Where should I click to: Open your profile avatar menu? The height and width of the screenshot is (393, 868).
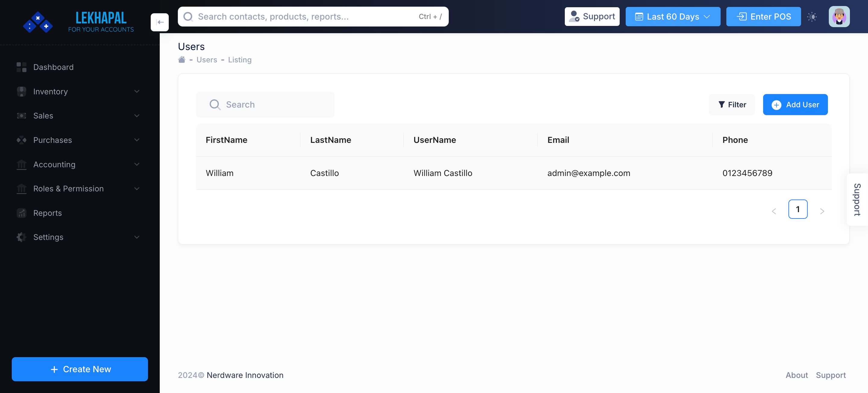[x=839, y=16]
